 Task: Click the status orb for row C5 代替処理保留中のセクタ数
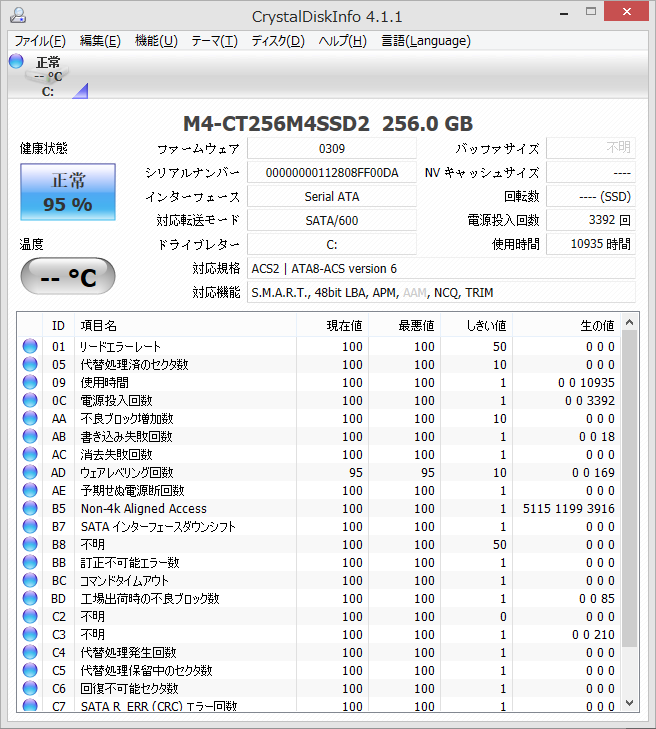tap(30, 670)
